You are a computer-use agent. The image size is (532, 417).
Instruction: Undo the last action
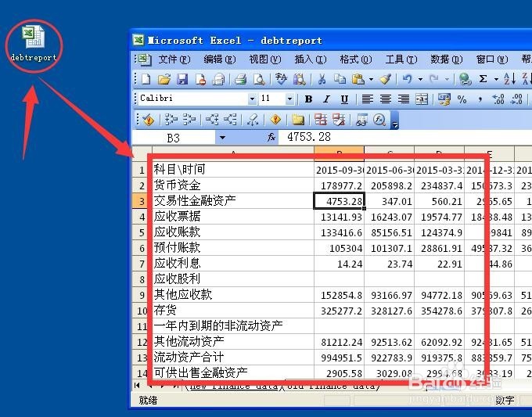[x=407, y=79]
